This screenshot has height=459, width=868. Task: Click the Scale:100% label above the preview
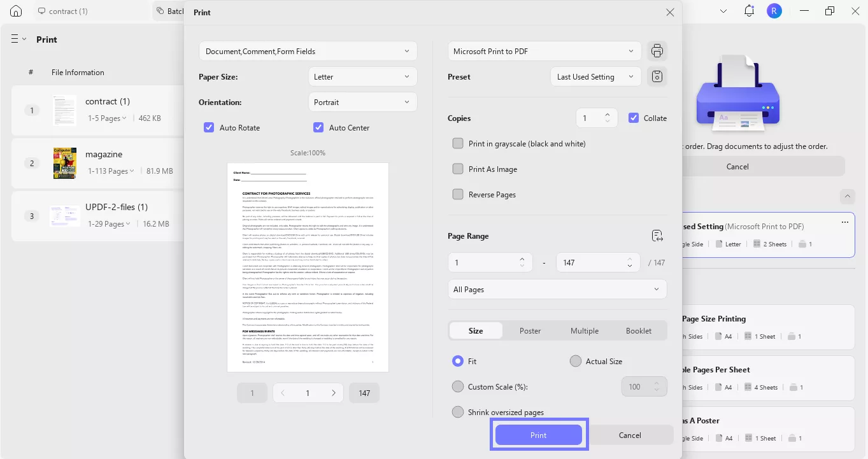click(x=308, y=153)
